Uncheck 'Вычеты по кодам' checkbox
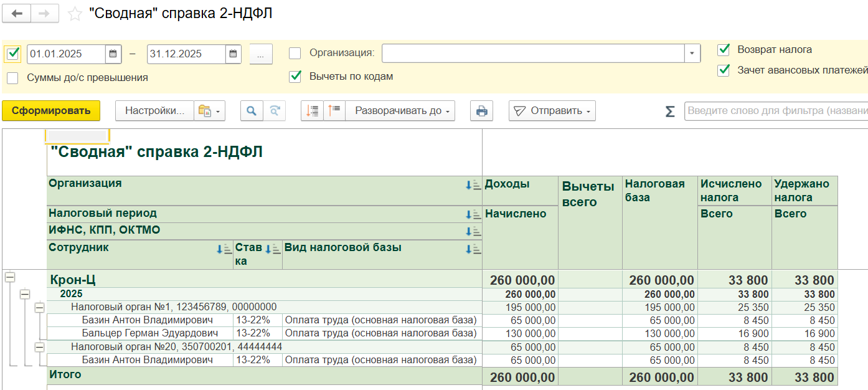 click(295, 77)
